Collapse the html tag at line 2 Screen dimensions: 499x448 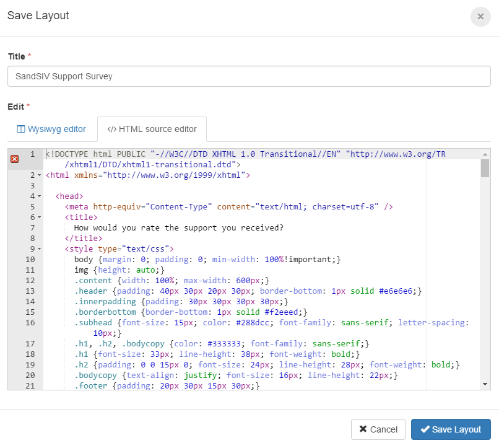click(x=40, y=175)
